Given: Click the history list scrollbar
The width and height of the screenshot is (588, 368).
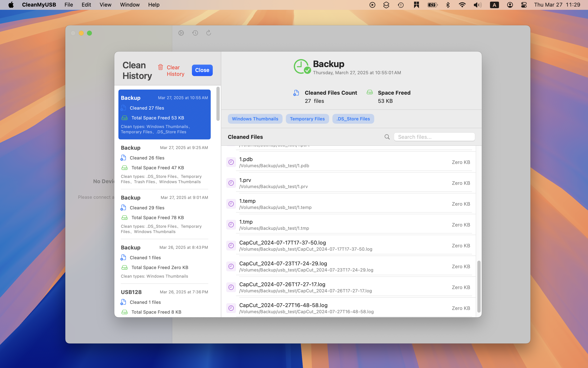Looking at the screenshot, I should coord(218,104).
